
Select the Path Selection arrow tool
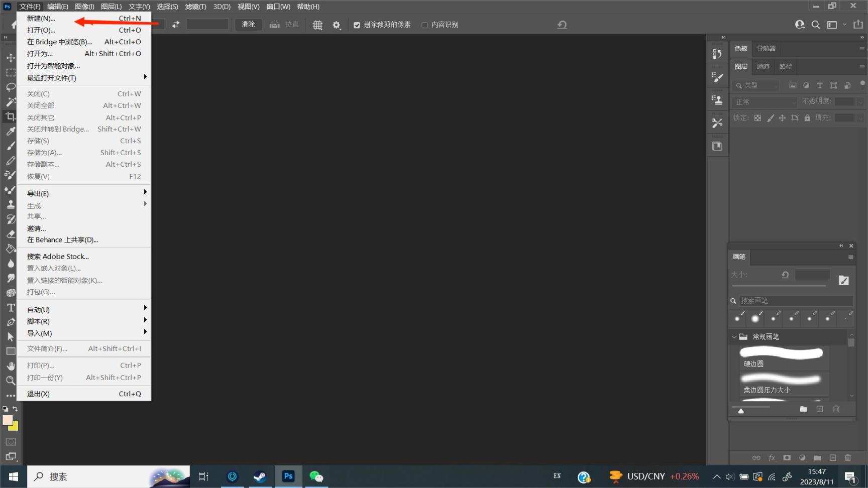click(x=11, y=337)
